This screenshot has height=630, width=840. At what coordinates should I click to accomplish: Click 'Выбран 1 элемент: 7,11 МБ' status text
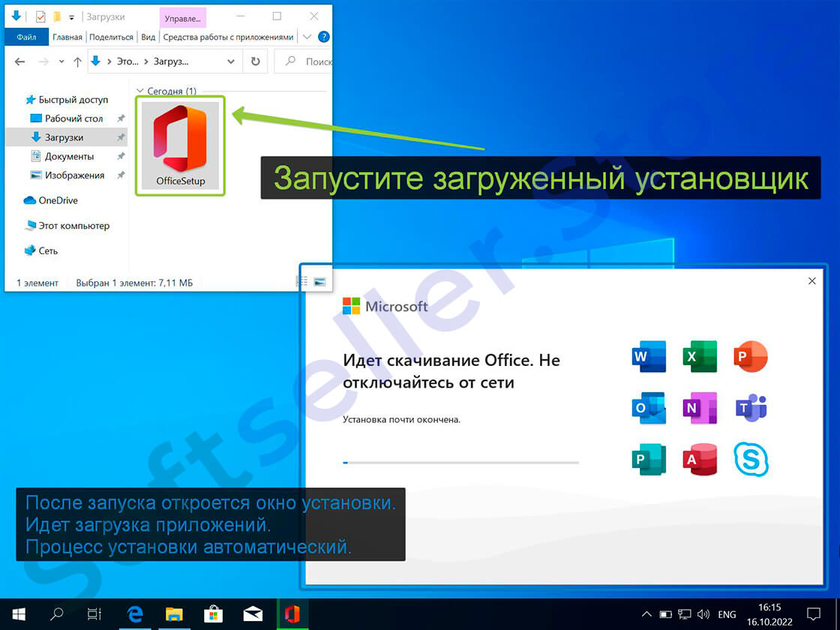(134, 283)
